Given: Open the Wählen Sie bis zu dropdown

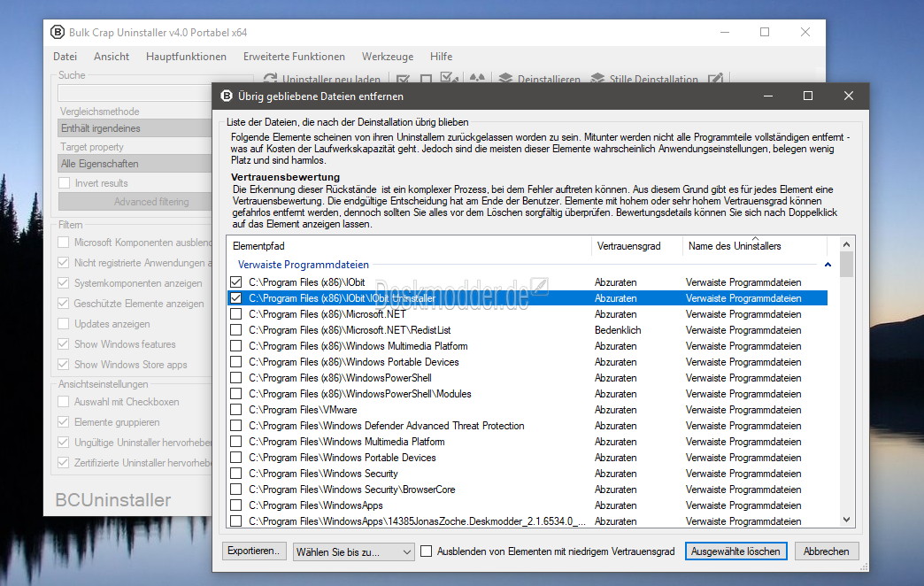Looking at the screenshot, I should [353, 551].
